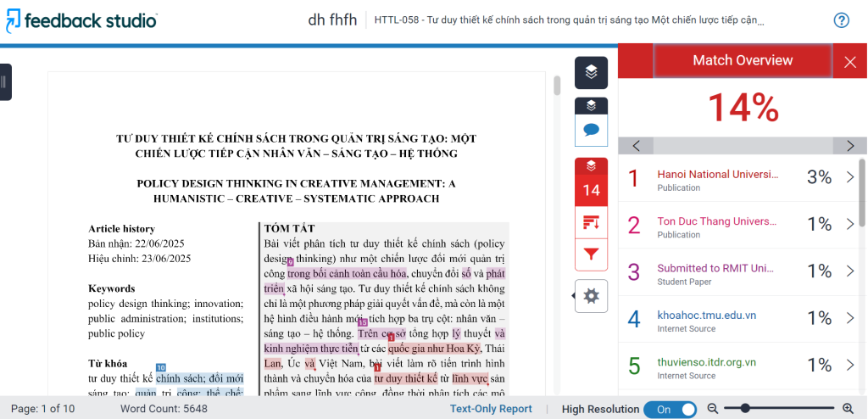Click the zoom in magnifier icon
Viewport: 868px width, 419px height.
click(x=848, y=409)
